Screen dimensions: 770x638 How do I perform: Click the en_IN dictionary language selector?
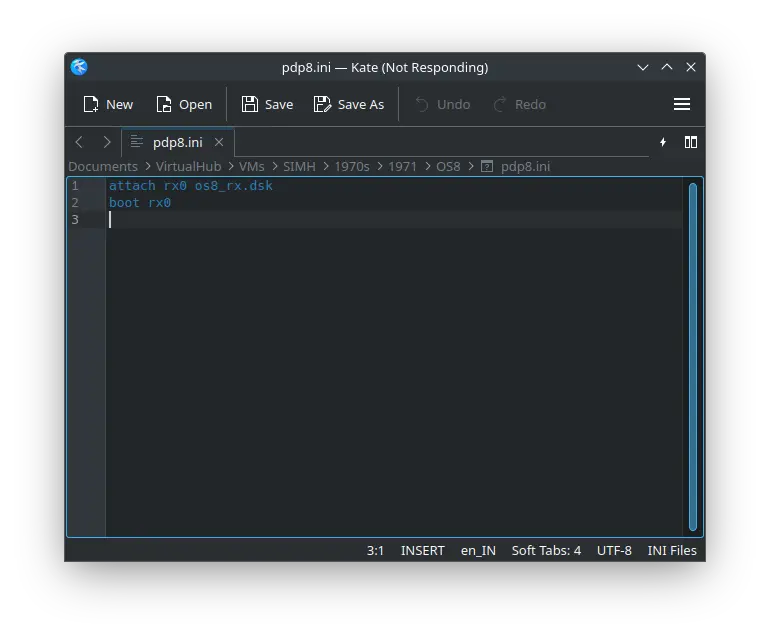tap(478, 550)
